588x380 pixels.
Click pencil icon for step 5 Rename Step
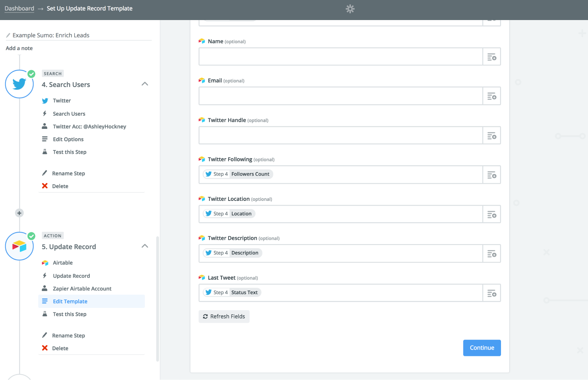coord(45,335)
